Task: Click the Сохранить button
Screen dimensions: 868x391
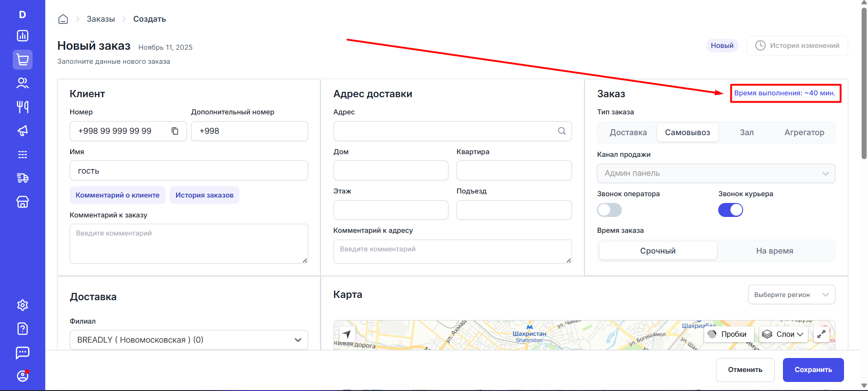Action: (813, 370)
